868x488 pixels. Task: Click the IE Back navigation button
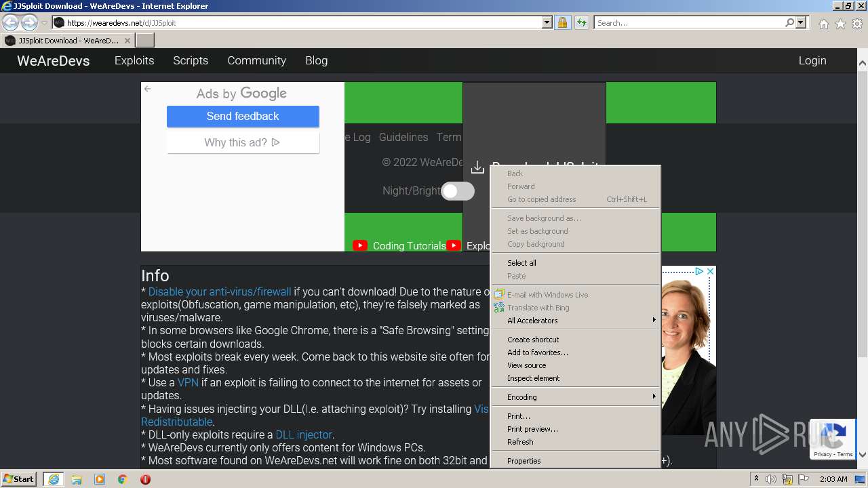click(x=10, y=22)
